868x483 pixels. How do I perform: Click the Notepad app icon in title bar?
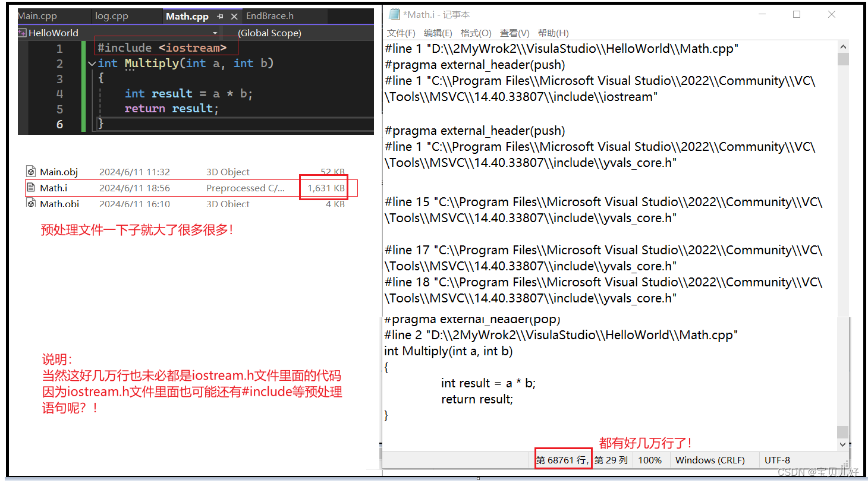(394, 14)
